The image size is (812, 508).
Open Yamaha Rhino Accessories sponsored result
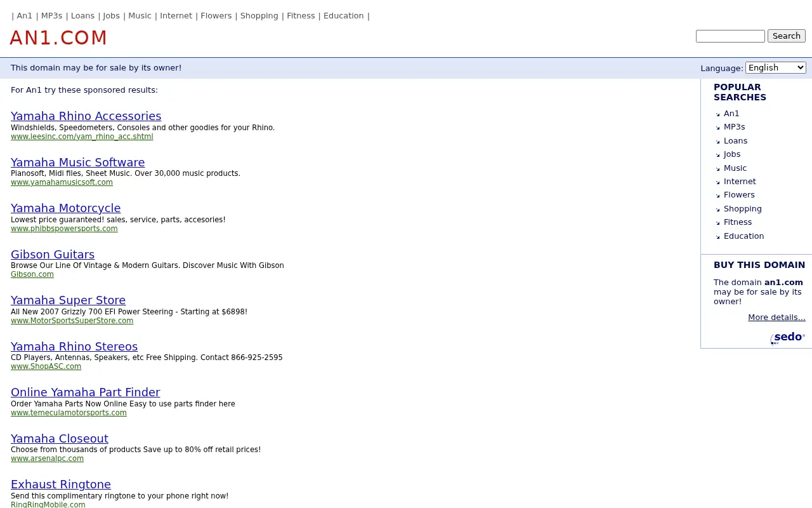[x=86, y=116]
